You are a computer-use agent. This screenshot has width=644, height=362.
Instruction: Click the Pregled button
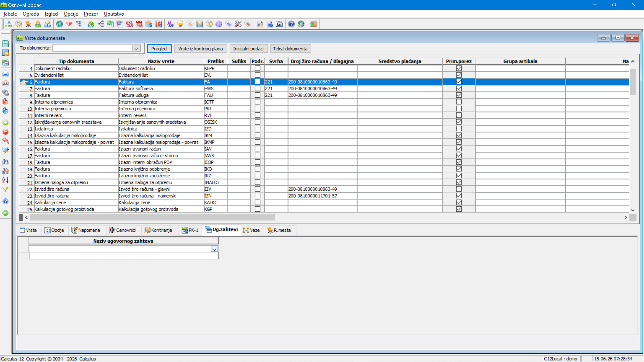click(x=159, y=48)
